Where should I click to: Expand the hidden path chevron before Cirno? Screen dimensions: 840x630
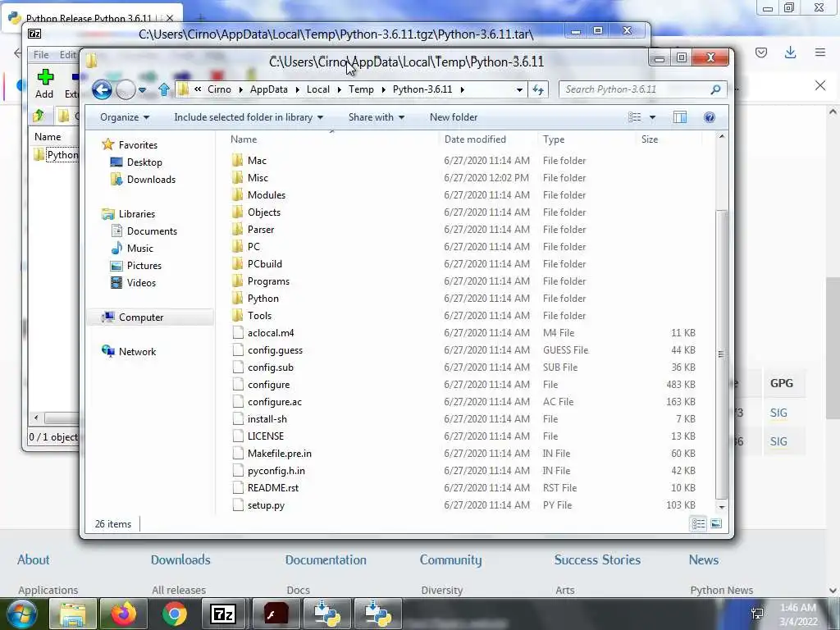tap(198, 89)
